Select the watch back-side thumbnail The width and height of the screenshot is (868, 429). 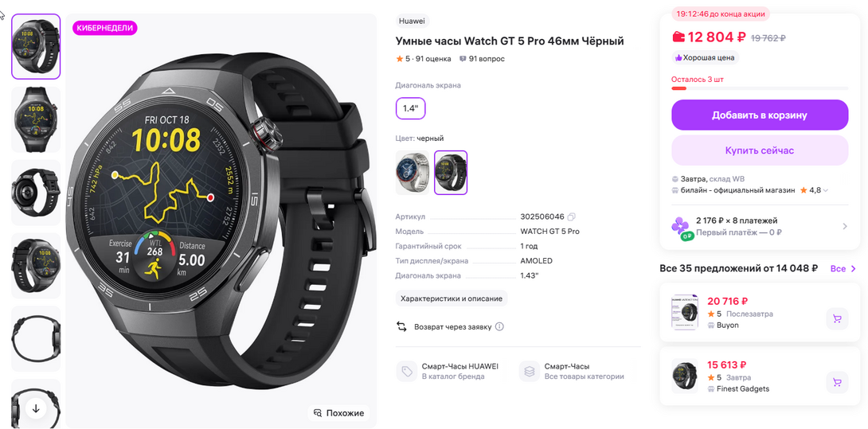tap(36, 192)
